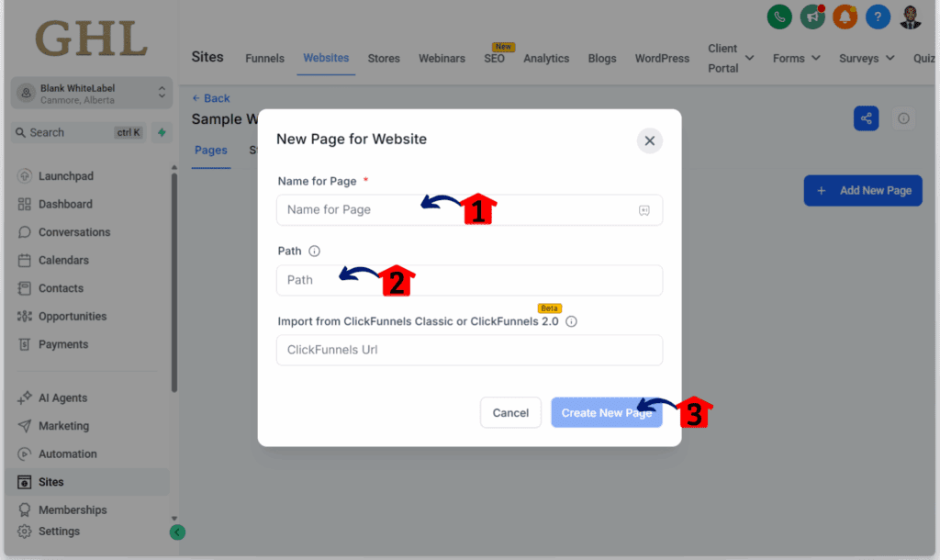Click the green phone dialer icon
Viewport: 940px width, 560px height.
[x=779, y=17]
